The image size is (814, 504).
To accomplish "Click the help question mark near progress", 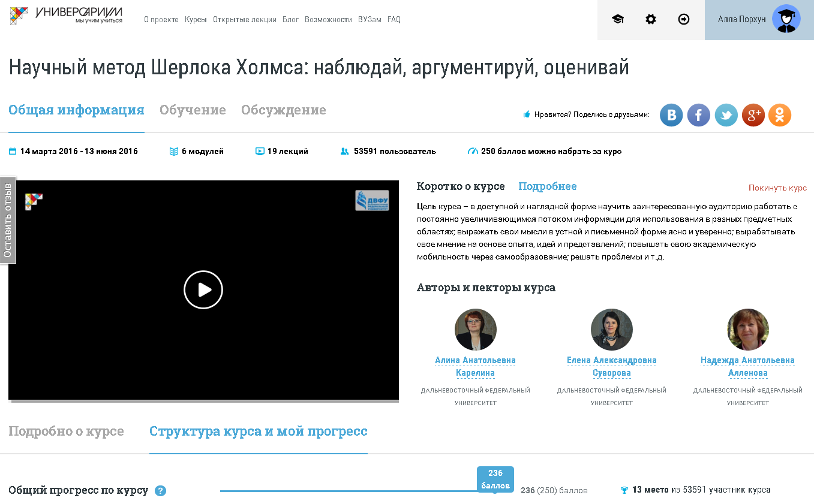I will 160,491.
